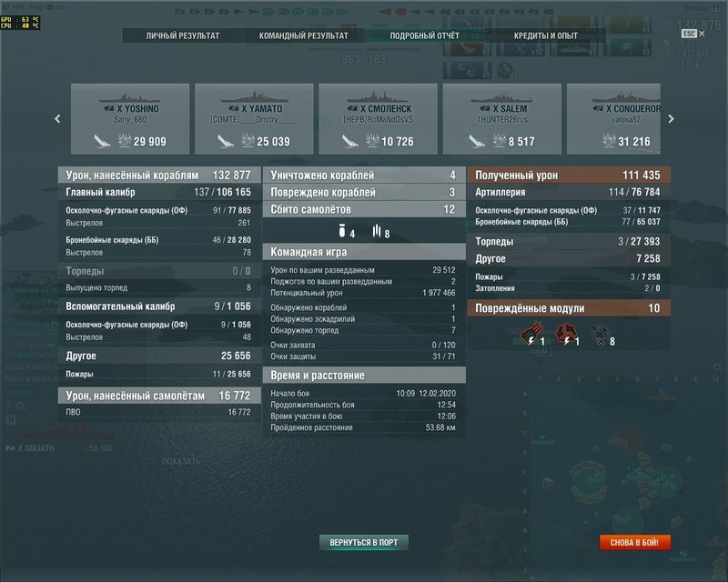Click the Бронебойные снаряды 46 / 28 280 row
The image size is (728, 582).
pos(158,240)
